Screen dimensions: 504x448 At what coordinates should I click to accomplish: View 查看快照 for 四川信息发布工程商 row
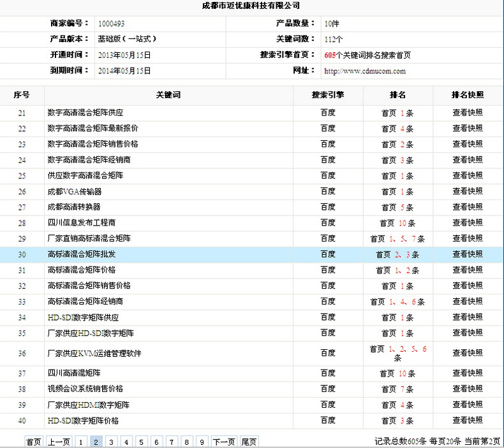pos(468,223)
